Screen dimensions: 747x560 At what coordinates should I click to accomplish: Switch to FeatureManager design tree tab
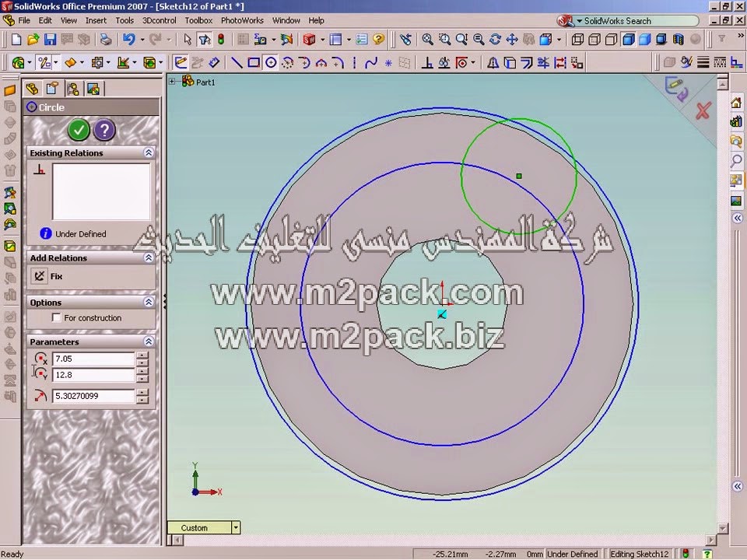click(x=32, y=89)
